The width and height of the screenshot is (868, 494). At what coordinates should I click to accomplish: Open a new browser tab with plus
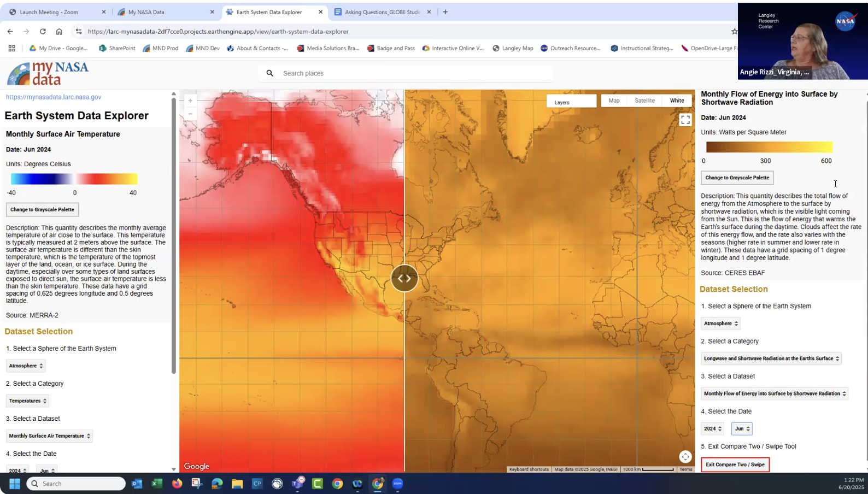[x=445, y=12]
